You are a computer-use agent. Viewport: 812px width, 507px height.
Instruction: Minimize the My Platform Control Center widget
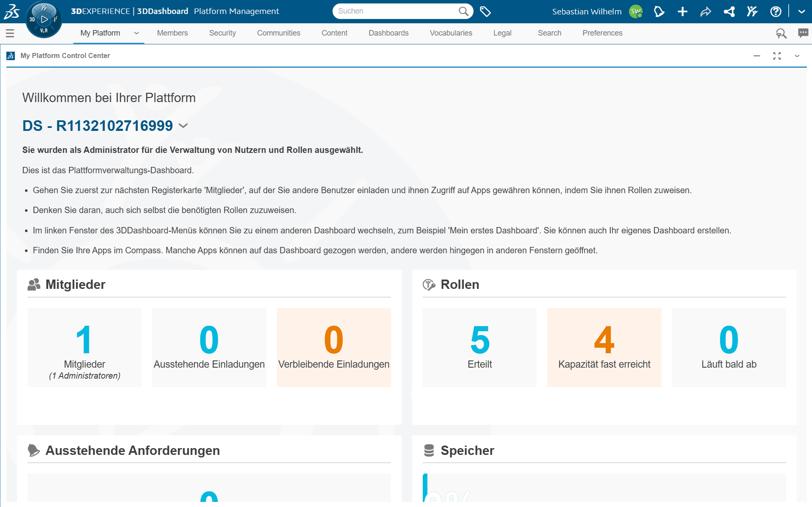tap(757, 56)
